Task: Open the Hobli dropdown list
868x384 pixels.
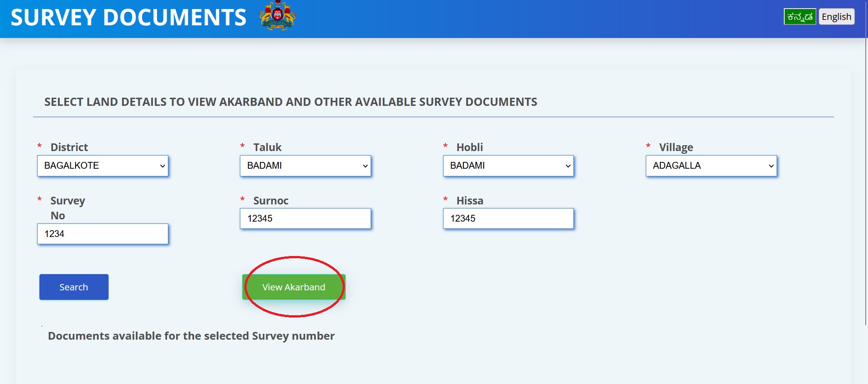Action: point(508,166)
